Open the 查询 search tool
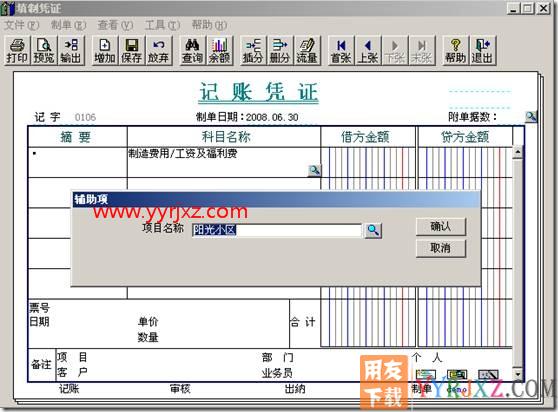This screenshot has width=558, height=412. pos(192,51)
